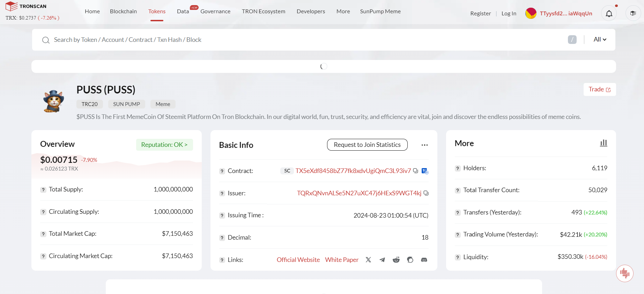Click the Meme tag

[x=163, y=104]
